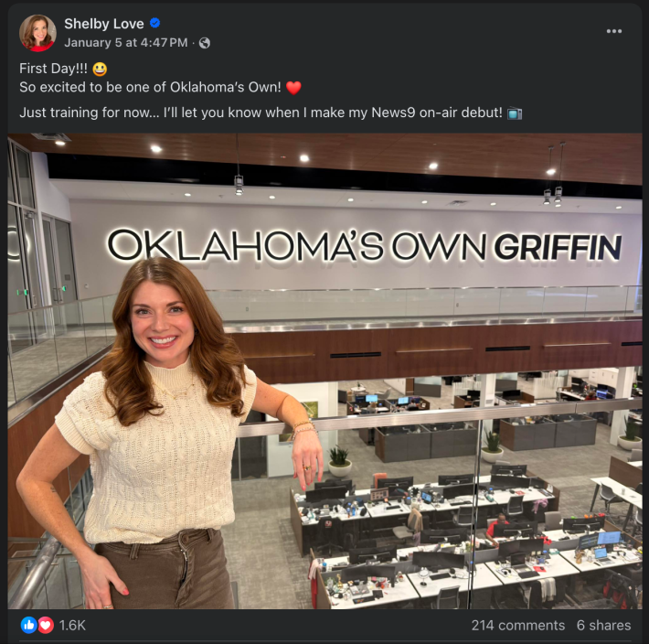The height and width of the screenshot is (644, 649).
Task: Click the red heart Love reaction icon
Action: coord(46,625)
